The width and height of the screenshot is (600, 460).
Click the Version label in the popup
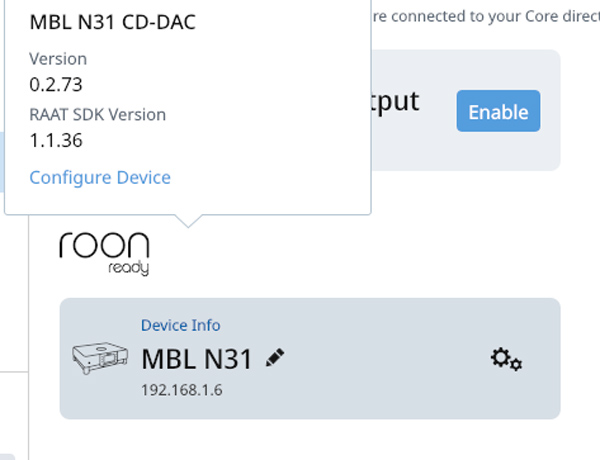(x=58, y=59)
